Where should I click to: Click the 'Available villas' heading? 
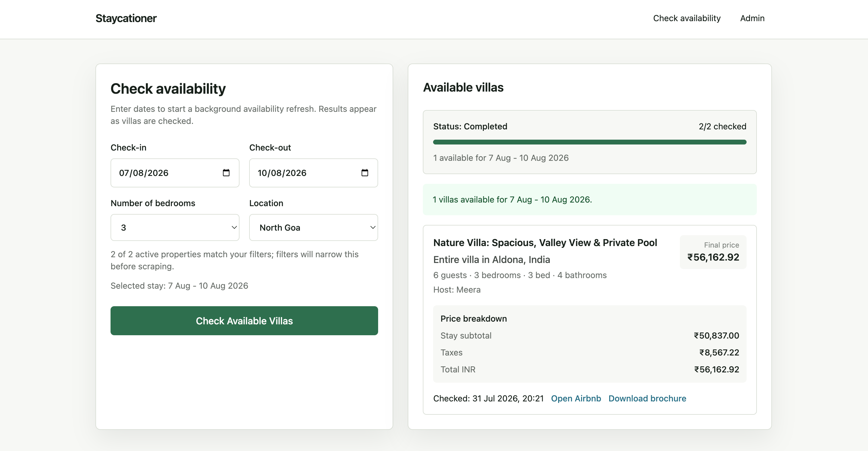coord(463,87)
